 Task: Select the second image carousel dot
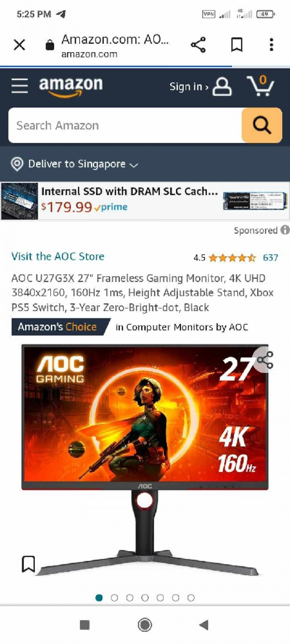[114, 598]
